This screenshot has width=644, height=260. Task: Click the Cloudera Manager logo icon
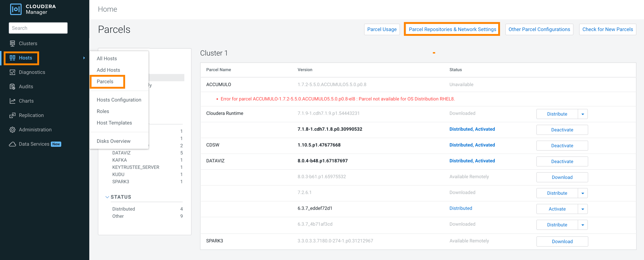pos(16,9)
